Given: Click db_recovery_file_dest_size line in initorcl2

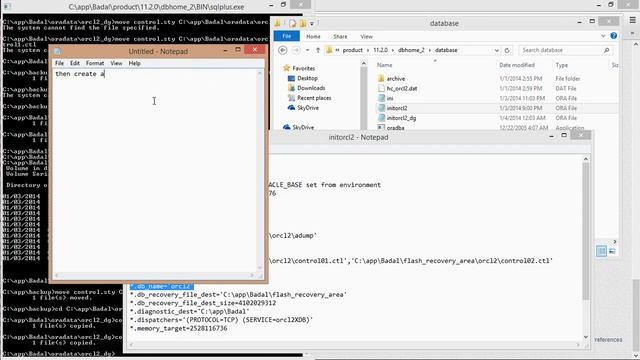Looking at the screenshot, I should click(203, 303).
